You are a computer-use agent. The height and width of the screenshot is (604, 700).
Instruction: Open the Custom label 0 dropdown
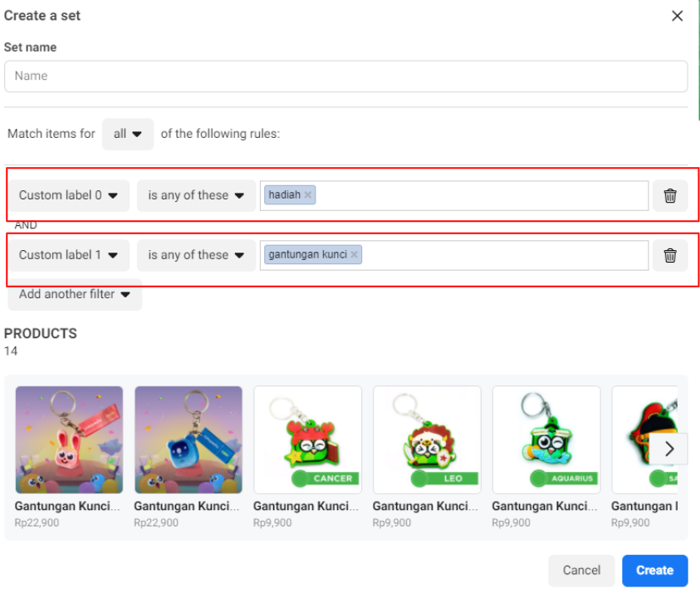[69, 196]
